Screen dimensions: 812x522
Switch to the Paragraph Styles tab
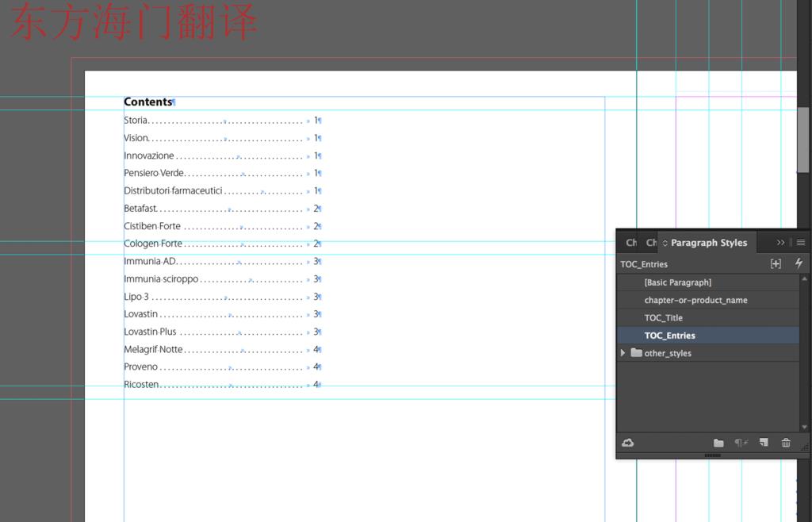[708, 243]
